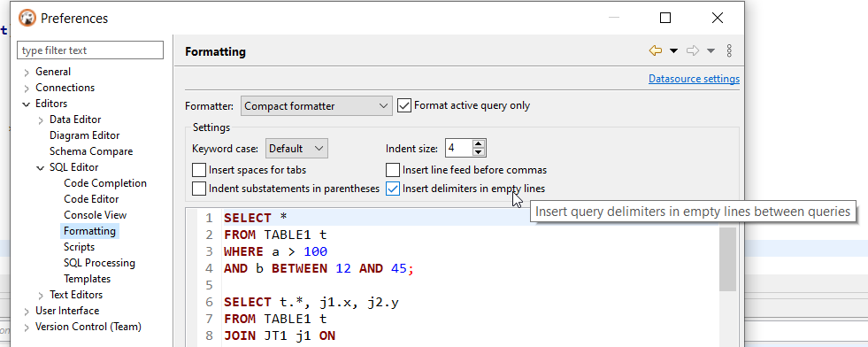Select Code Editor preferences page
This screenshot has height=347, width=868.
tap(91, 199)
